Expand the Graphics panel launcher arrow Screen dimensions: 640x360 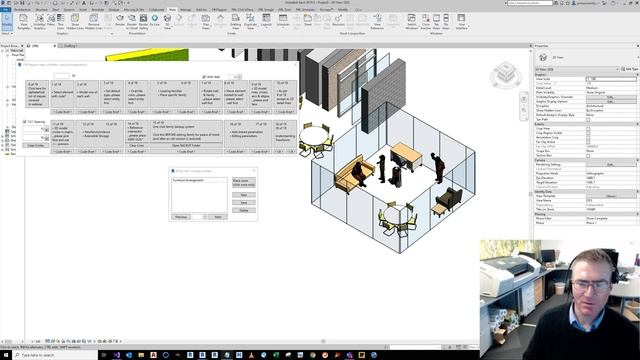point(112,33)
